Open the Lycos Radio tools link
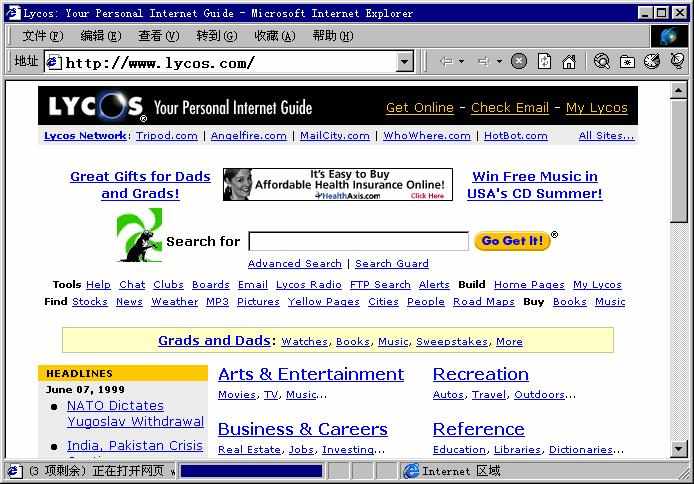694x484 pixels. [308, 285]
